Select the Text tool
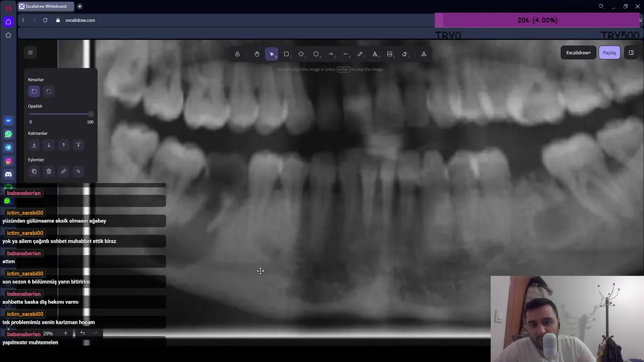The height and width of the screenshot is (362, 644). [x=375, y=54]
